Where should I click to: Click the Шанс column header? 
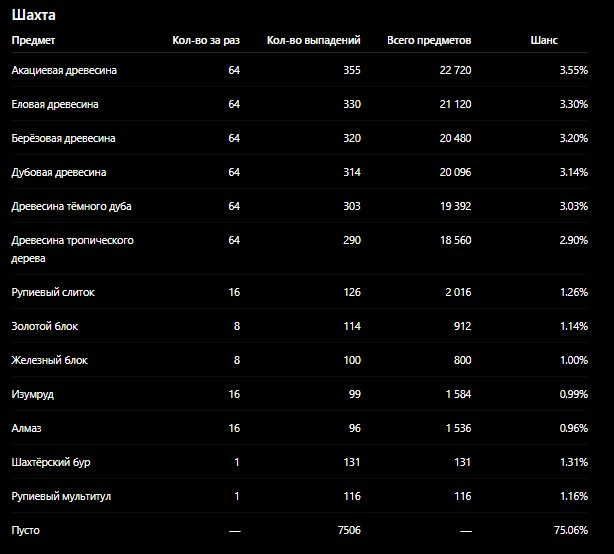(x=544, y=40)
